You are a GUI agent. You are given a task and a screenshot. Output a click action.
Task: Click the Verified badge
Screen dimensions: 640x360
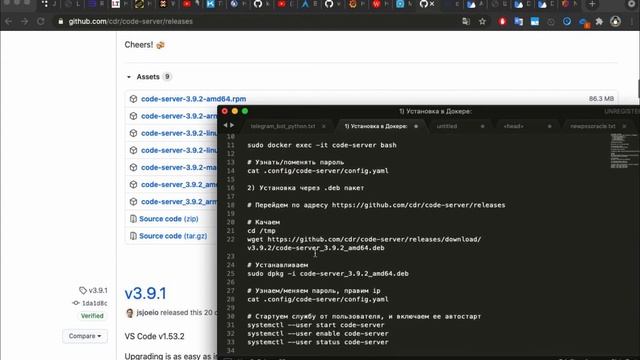coord(92,316)
